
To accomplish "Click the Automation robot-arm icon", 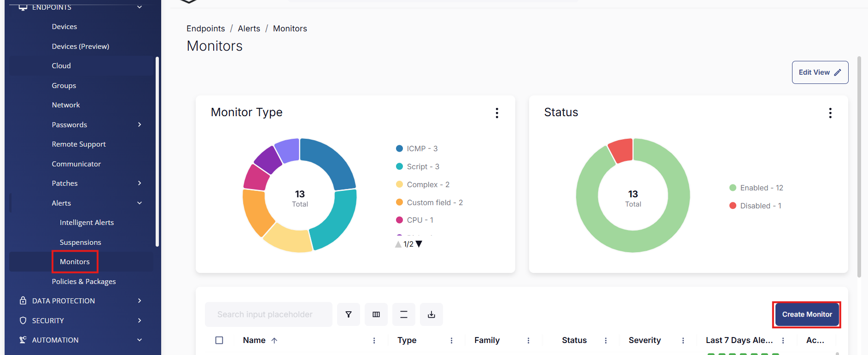I will coord(23,340).
